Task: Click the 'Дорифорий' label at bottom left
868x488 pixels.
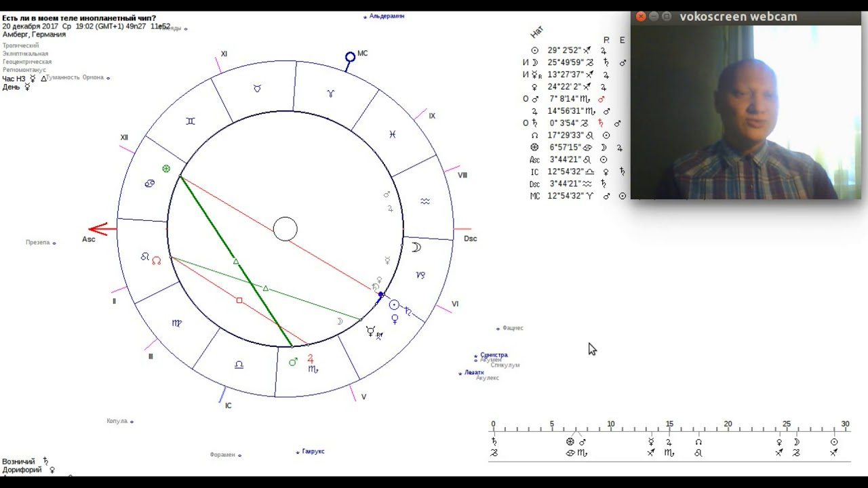Action: [x=22, y=470]
